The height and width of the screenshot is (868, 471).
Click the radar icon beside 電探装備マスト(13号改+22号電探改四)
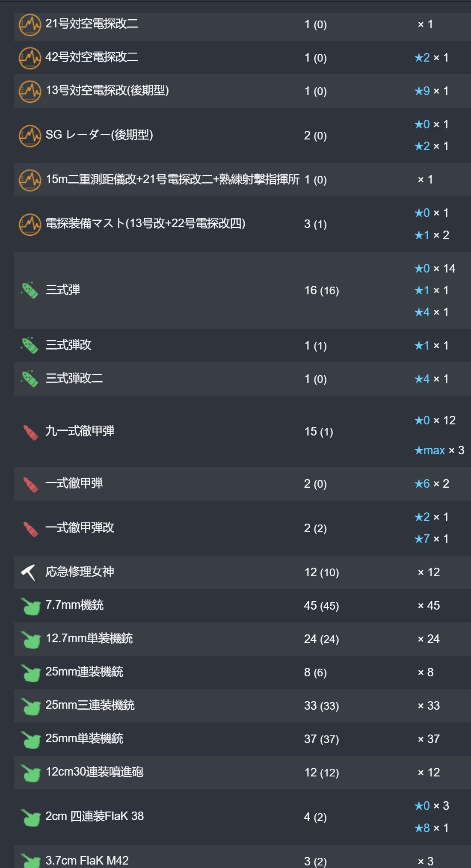[30, 224]
